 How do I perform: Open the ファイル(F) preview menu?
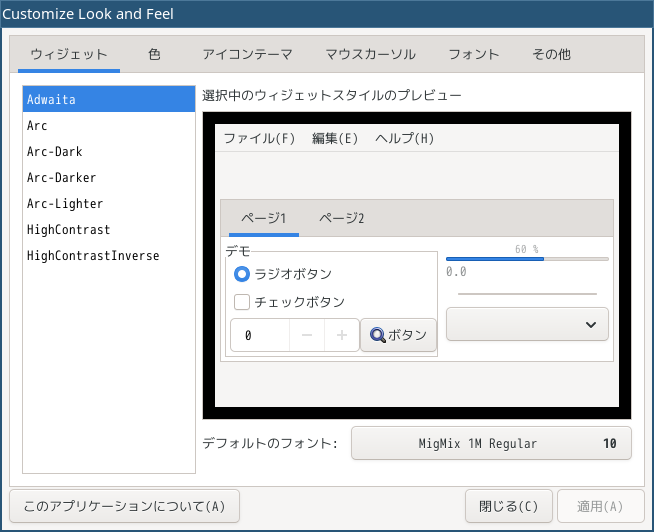tap(259, 138)
